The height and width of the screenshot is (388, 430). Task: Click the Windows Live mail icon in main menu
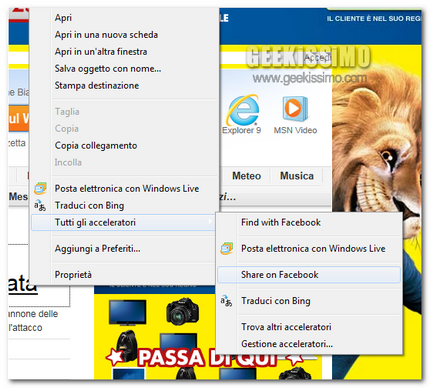[x=40, y=189]
